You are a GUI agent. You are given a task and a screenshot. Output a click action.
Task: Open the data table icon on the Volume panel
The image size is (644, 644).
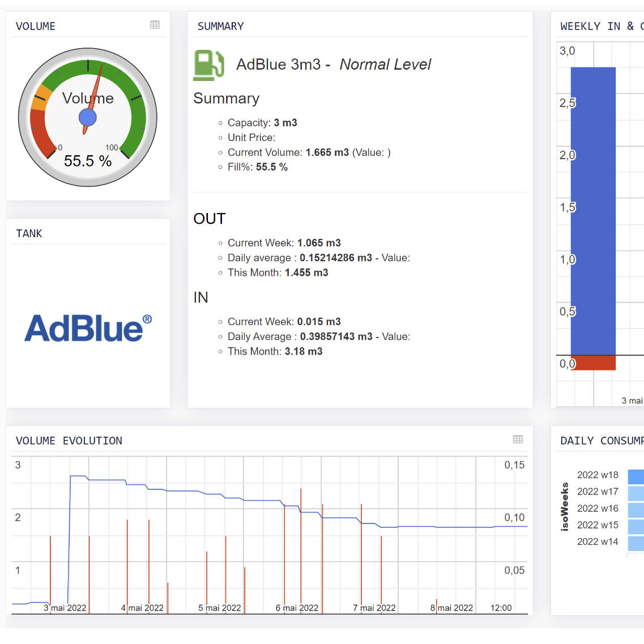coord(155,24)
